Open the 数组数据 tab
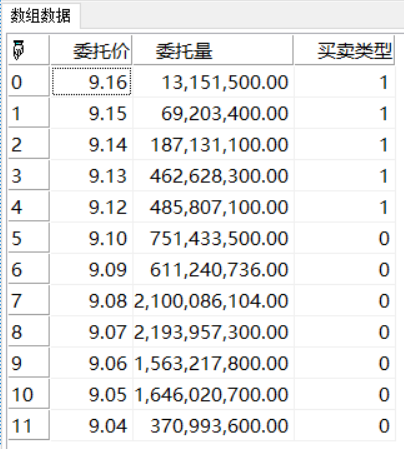Viewport: 404px width, 449px height. click(40, 16)
